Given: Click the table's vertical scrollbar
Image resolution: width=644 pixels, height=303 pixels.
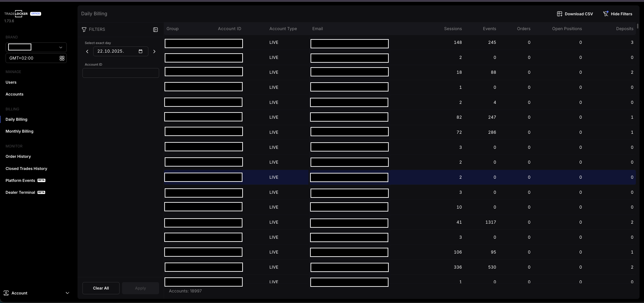Looking at the screenshot, I should (x=638, y=26).
